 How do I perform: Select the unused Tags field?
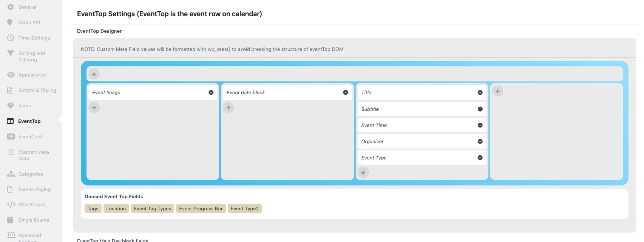pyautogui.click(x=93, y=208)
